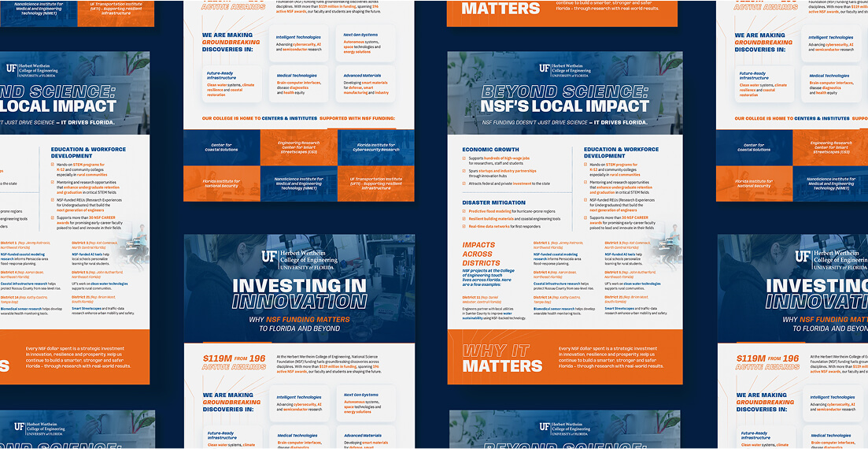The width and height of the screenshot is (868, 449).
Task: Click 'Attracts federal and private investment to the state'
Action: pyautogui.click(x=509, y=184)
